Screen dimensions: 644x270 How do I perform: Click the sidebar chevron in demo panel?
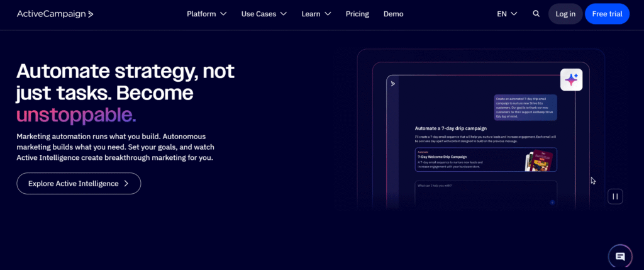pyautogui.click(x=393, y=83)
